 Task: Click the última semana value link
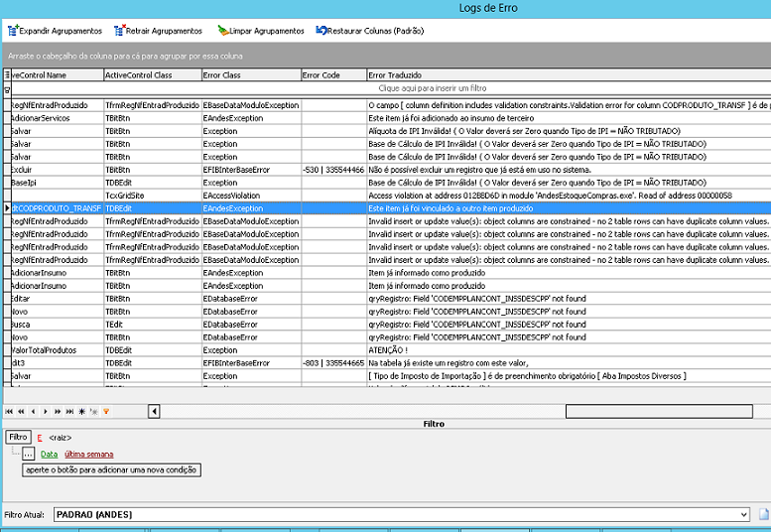pos(89,455)
